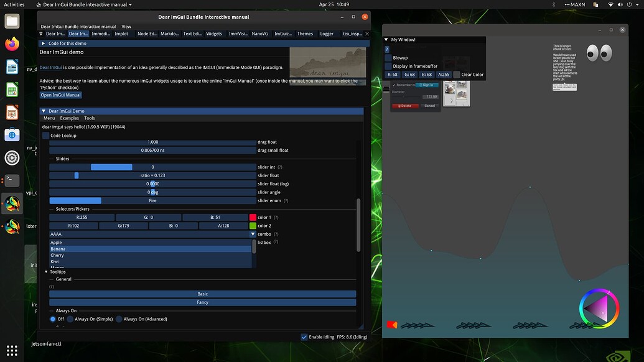Image resolution: width=644 pixels, height=362 pixels.
Task: Open the app menu in the top bar
Action: coord(84,4)
